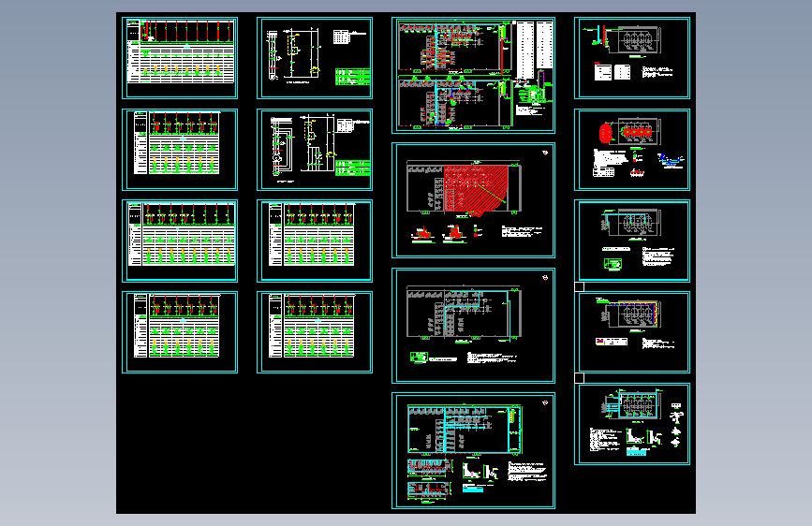Click the red hatched area on the floor plan
The image size is (812, 526).
point(474,187)
